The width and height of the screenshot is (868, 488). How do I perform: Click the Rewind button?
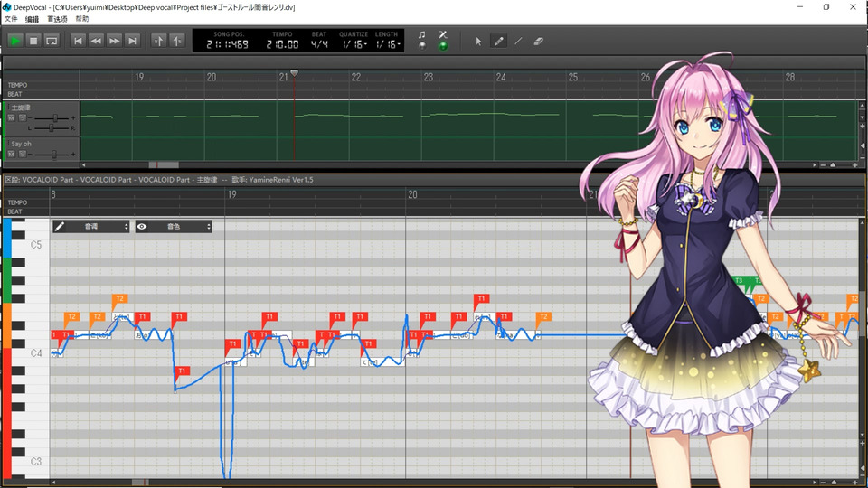point(96,41)
